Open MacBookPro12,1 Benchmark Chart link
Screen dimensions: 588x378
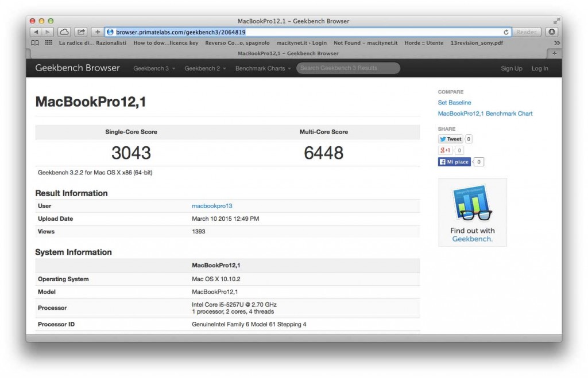(485, 114)
